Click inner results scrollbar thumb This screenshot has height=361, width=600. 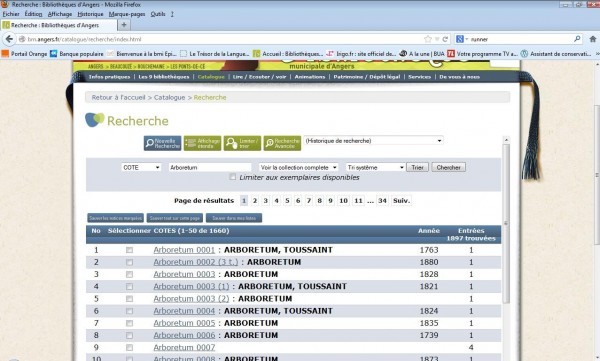coord(506,223)
